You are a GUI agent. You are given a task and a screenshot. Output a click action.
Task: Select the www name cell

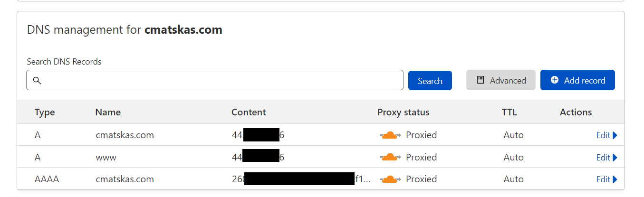coord(106,157)
